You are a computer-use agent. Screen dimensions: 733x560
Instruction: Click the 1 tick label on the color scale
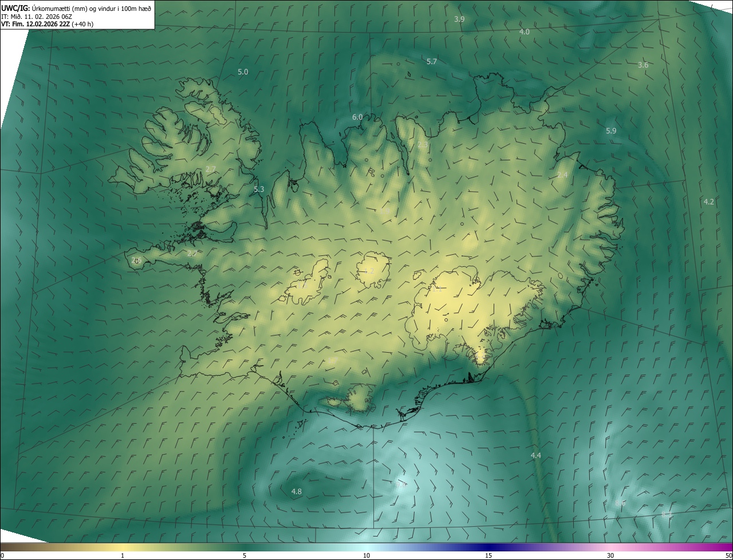[123, 556]
